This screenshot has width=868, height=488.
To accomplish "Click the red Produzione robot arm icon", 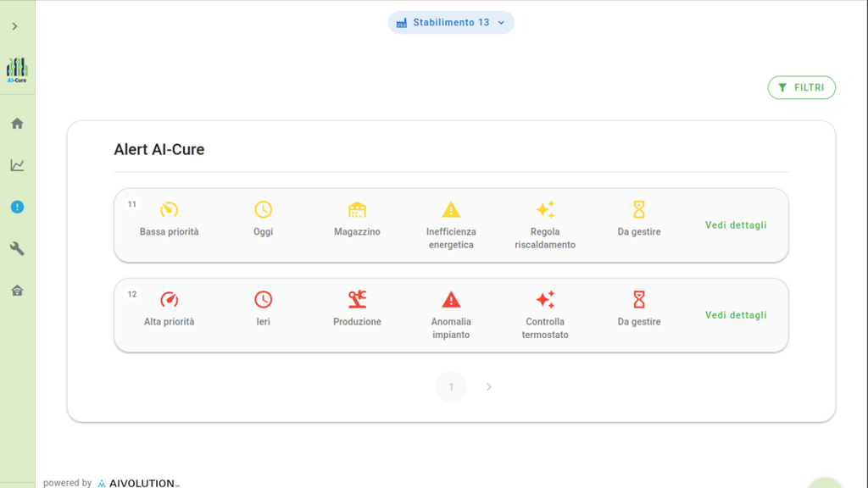I will [357, 299].
